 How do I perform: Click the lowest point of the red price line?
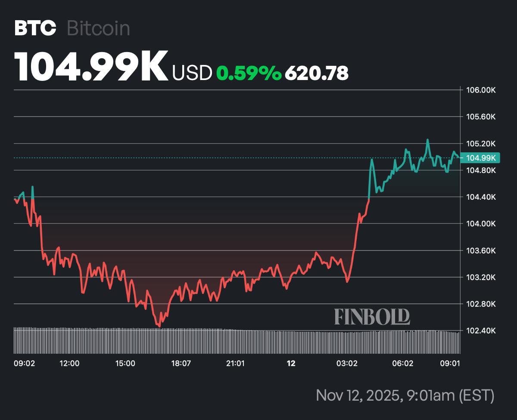pyautogui.click(x=159, y=327)
